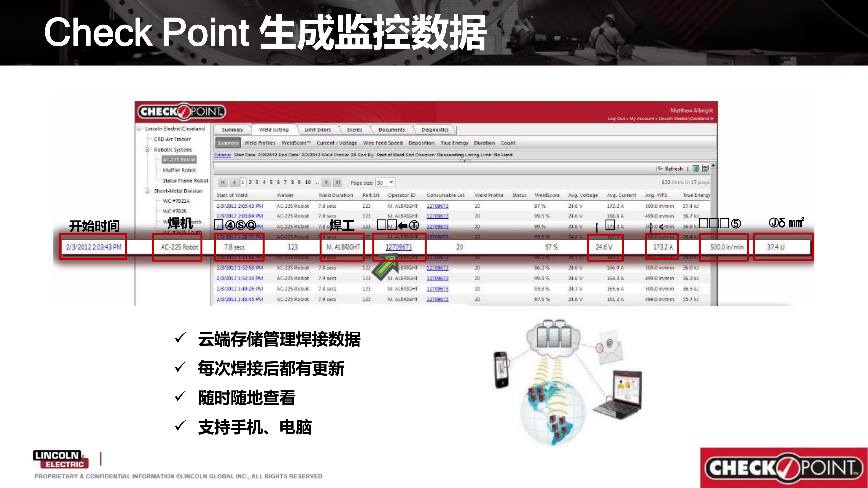Select Stator Frame Robot tree item
This screenshot has height=488, width=868.
[185, 180]
